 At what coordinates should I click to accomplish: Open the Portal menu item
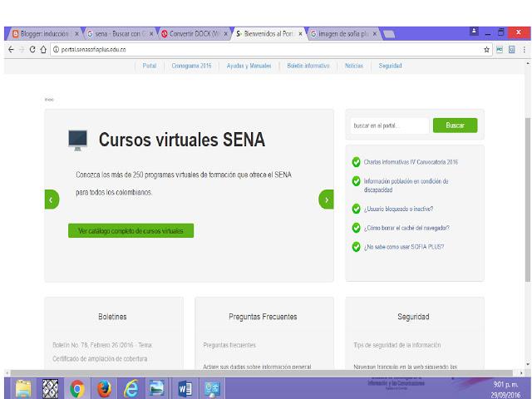pyautogui.click(x=150, y=66)
